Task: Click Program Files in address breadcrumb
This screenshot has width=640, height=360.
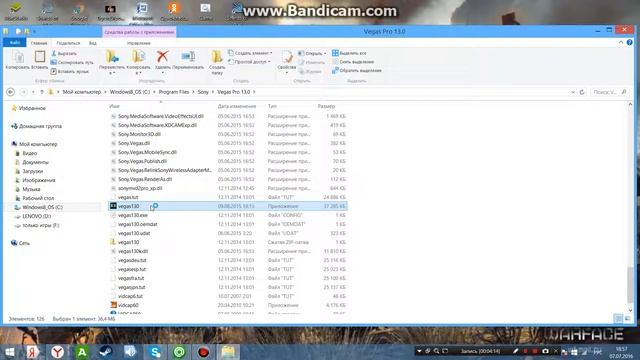Action: [174, 92]
